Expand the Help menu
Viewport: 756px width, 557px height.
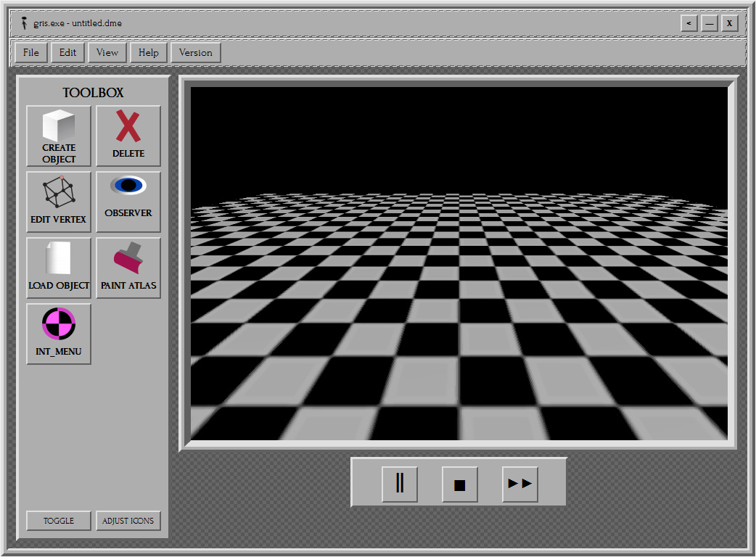pos(149,53)
